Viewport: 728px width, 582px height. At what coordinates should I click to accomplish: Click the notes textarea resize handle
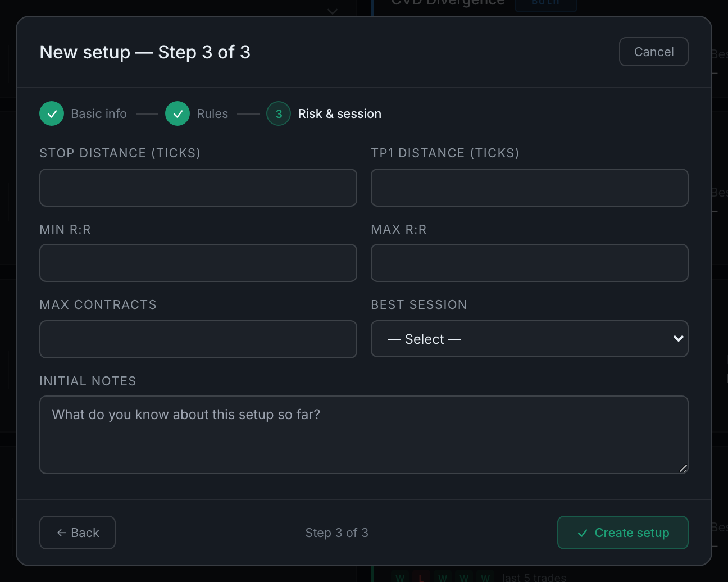pyautogui.click(x=683, y=469)
